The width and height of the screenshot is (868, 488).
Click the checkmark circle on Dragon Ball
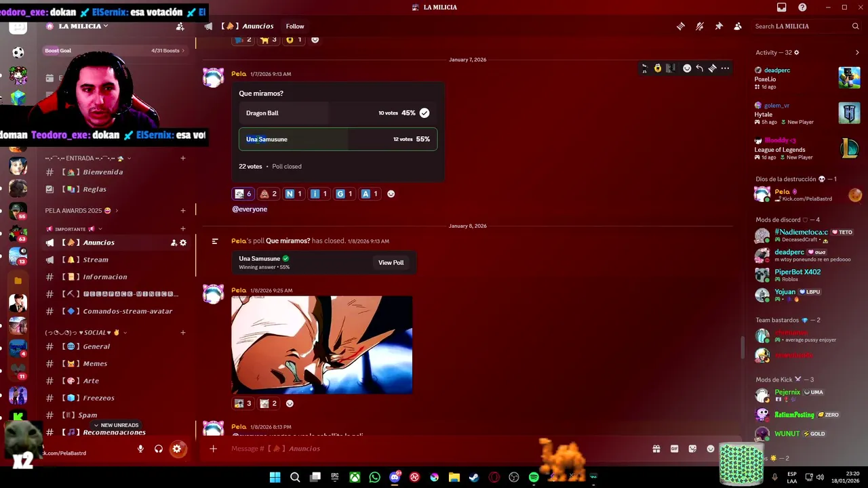tap(425, 113)
